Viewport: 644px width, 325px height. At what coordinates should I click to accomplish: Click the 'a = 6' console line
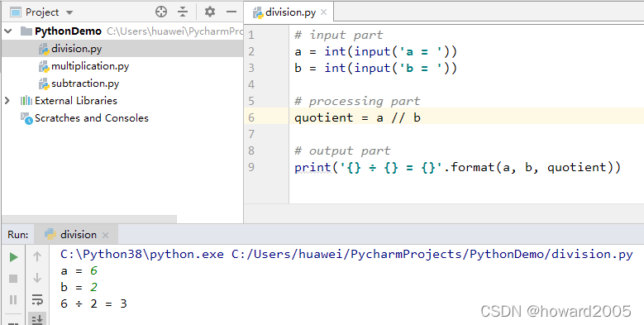pyautogui.click(x=79, y=270)
